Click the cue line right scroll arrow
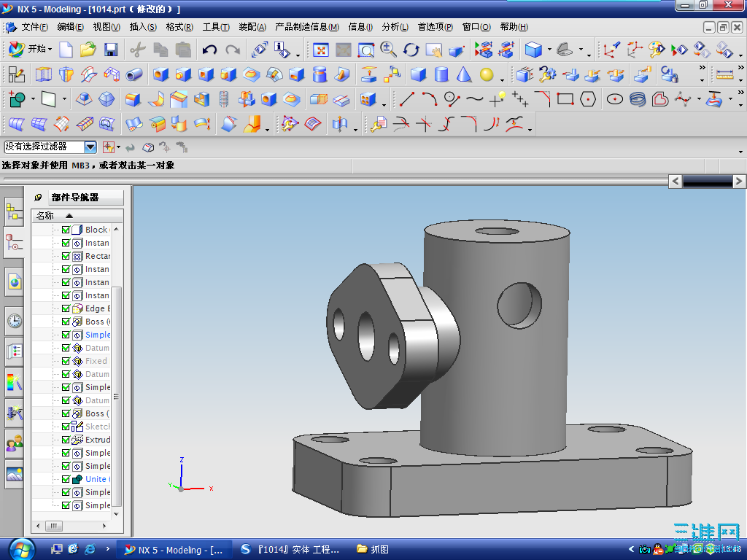 point(738,182)
